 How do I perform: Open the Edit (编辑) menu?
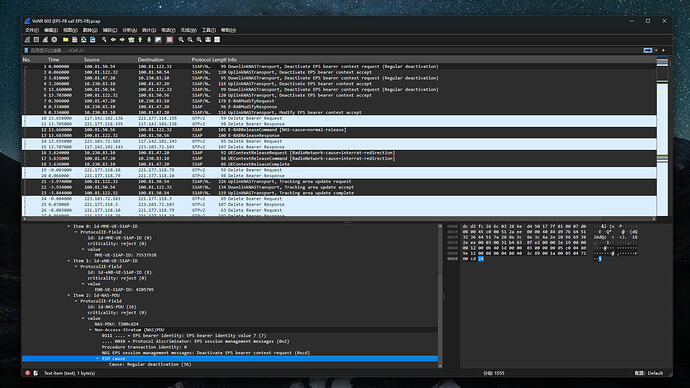point(51,30)
